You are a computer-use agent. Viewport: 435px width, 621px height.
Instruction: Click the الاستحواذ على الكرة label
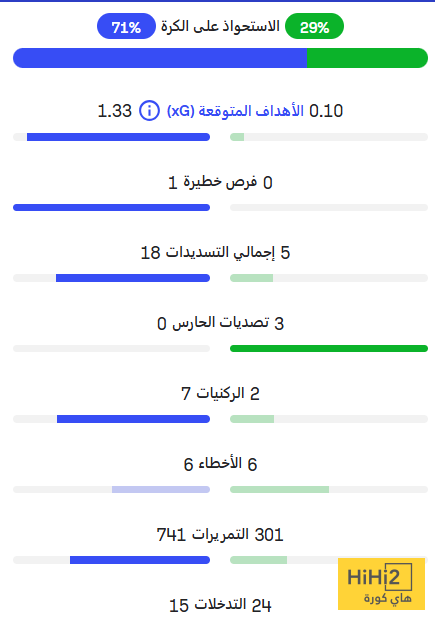[x=220, y=27]
